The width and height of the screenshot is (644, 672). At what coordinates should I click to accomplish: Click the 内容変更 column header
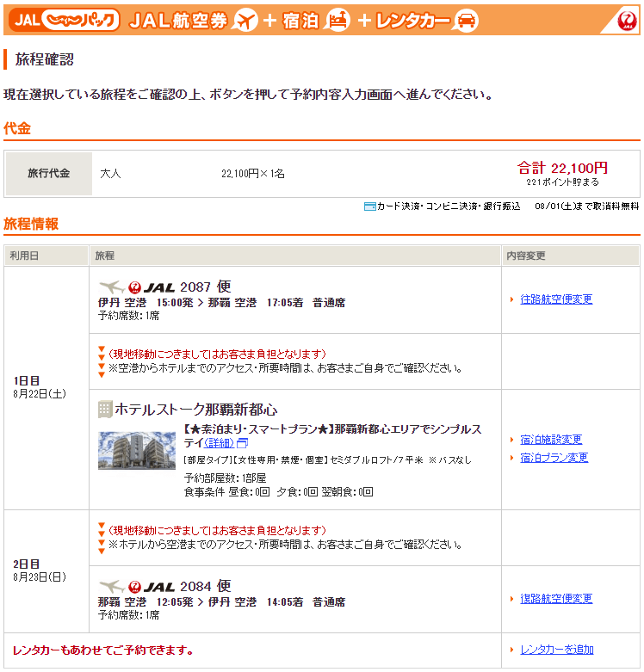pyautogui.click(x=571, y=256)
